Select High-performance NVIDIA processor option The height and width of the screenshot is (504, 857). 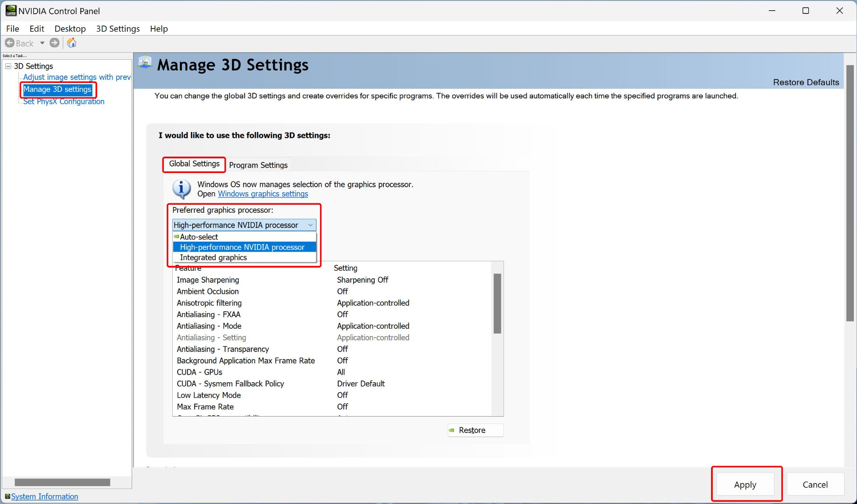[x=241, y=247]
